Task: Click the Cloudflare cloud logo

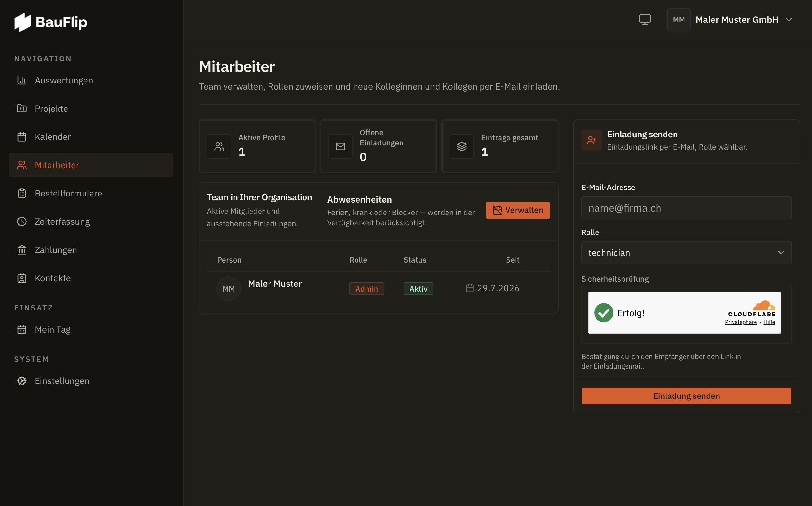Action: tap(764, 306)
